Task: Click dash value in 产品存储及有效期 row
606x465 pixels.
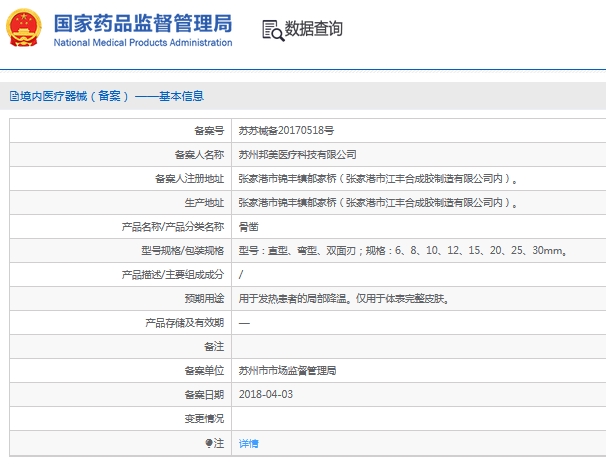Action: (x=244, y=323)
